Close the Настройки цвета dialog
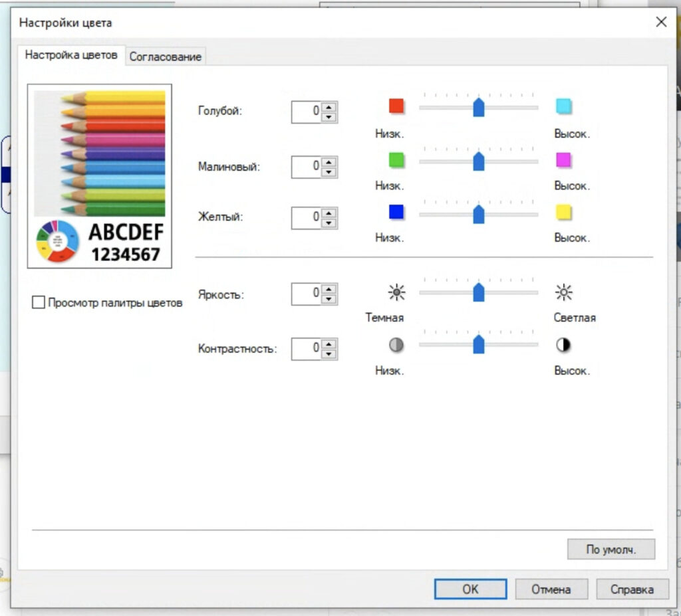This screenshot has width=681, height=616. tap(661, 22)
